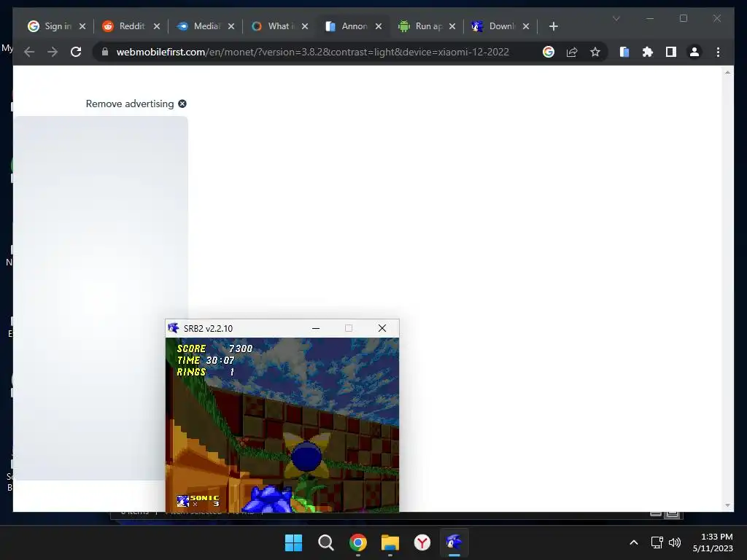Select the SRB2 Sonic taskbar icon
Viewport: 747px width, 560px height.
tap(454, 542)
